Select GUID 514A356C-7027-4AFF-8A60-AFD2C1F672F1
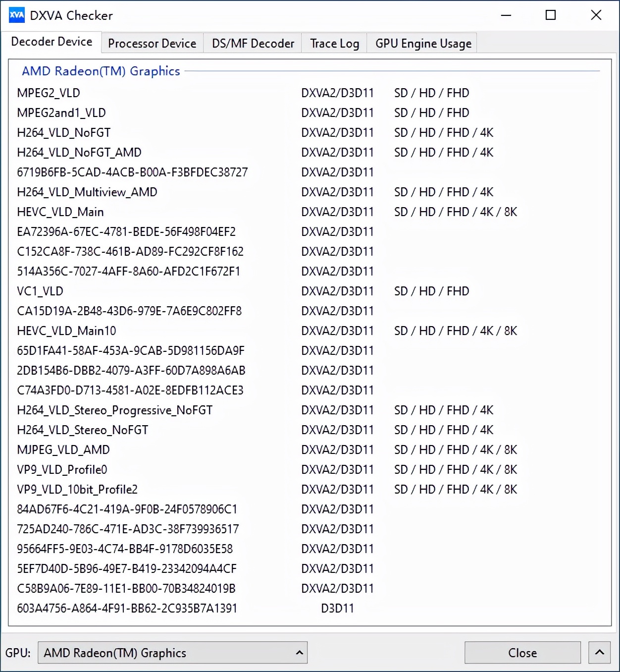 (x=129, y=271)
